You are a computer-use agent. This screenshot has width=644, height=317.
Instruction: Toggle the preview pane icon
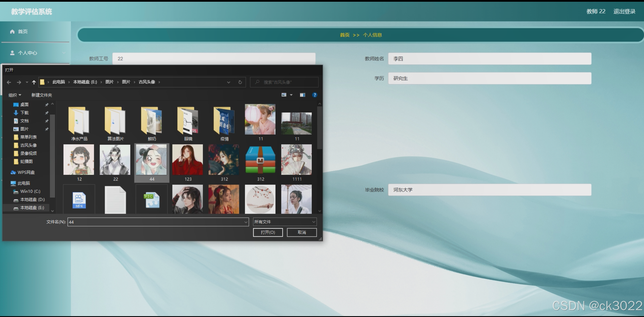302,95
